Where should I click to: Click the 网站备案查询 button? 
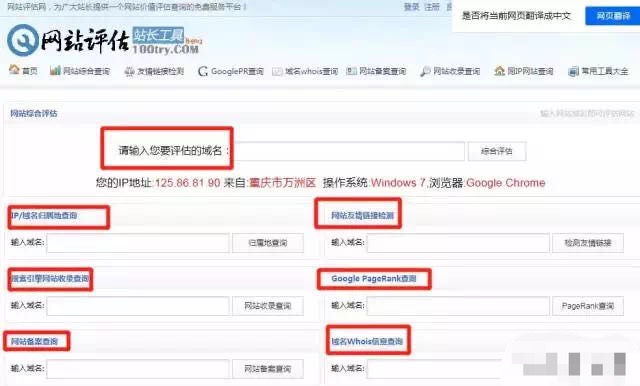click(x=268, y=369)
